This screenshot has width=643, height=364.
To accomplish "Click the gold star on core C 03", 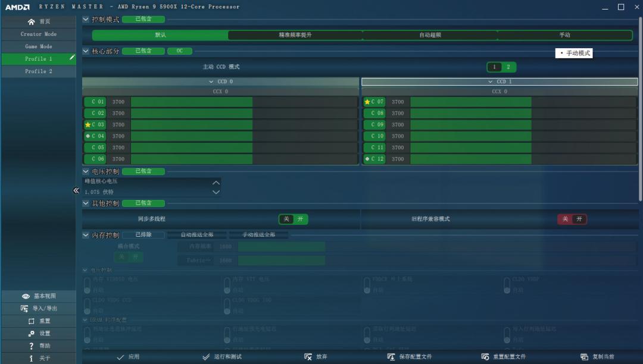I will point(88,124).
